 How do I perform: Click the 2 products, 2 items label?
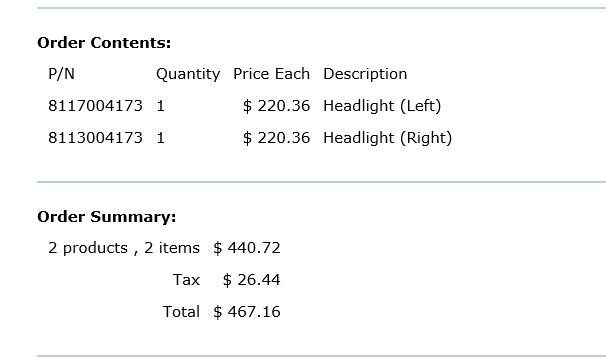click(124, 248)
